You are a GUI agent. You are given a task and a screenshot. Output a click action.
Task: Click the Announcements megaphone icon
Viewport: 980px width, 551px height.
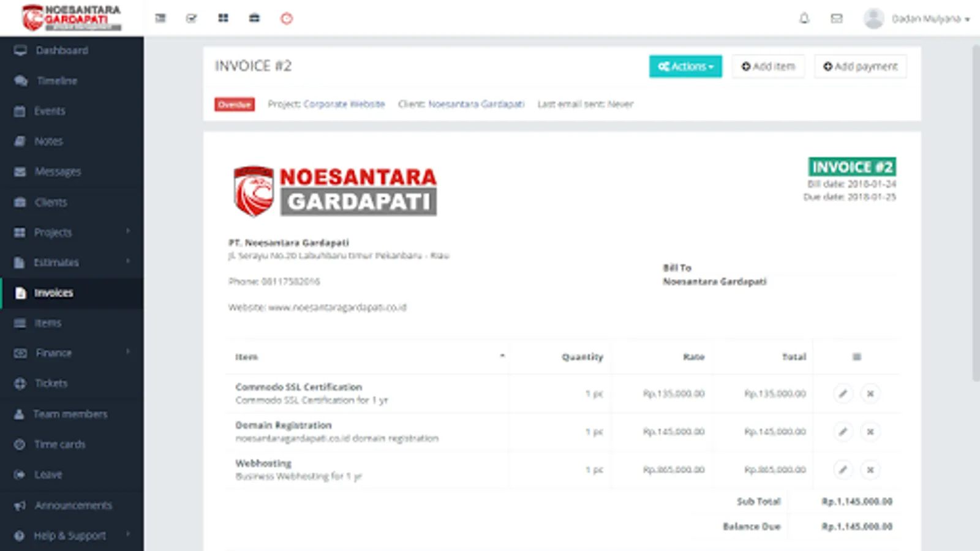click(x=20, y=505)
